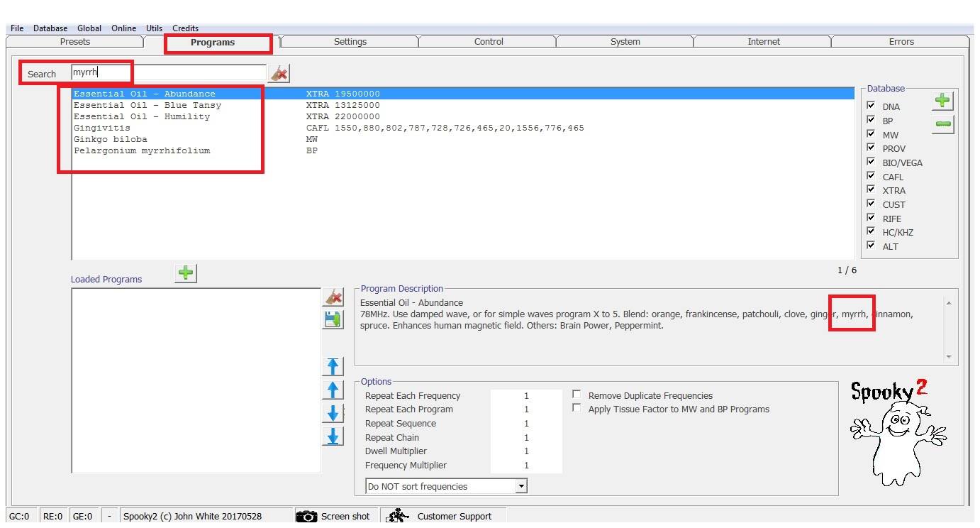
Task: Move program to bottom with last arrow
Action: [x=333, y=436]
